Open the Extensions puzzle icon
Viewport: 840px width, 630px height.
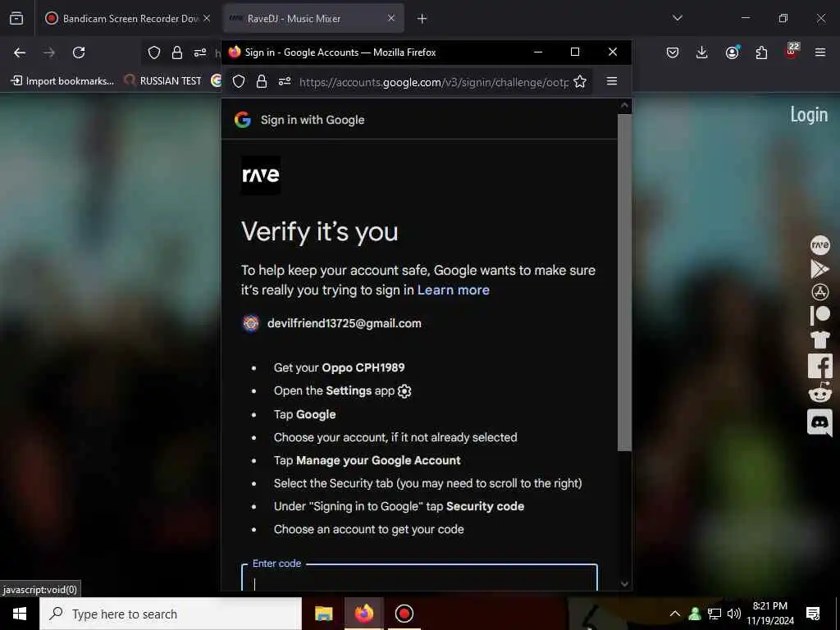pyautogui.click(x=761, y=52)
